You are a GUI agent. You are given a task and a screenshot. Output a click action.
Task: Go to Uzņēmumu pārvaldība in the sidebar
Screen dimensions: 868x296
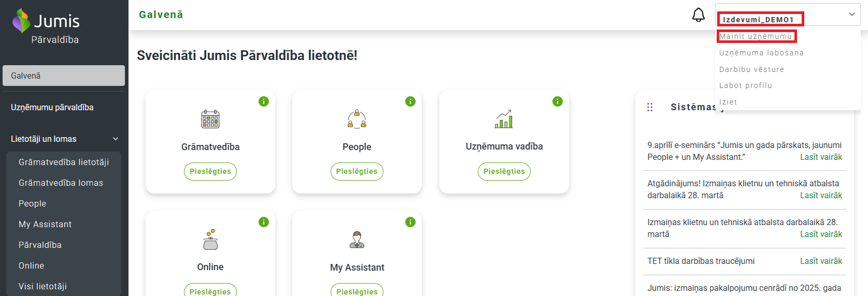tap(52, 107)
